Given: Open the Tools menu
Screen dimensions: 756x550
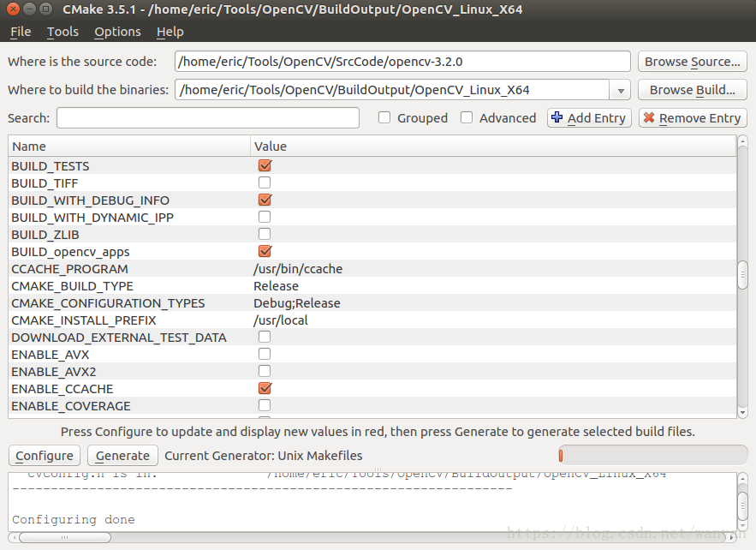Looking at the screenshot, I should [63, 32].
